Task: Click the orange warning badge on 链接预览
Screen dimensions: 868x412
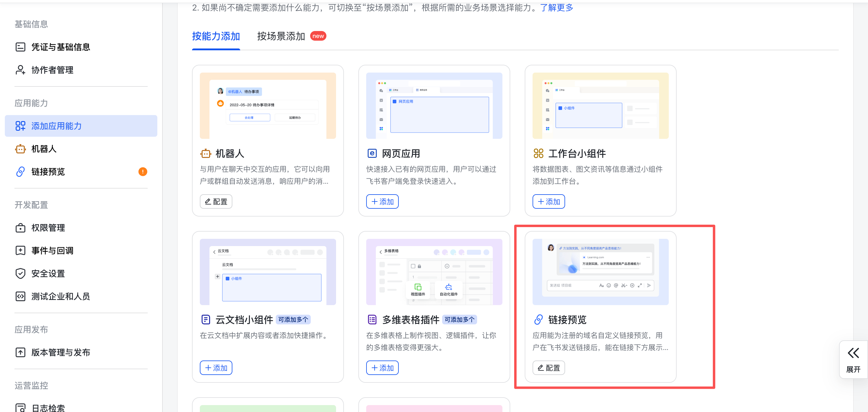Action: 143,172
